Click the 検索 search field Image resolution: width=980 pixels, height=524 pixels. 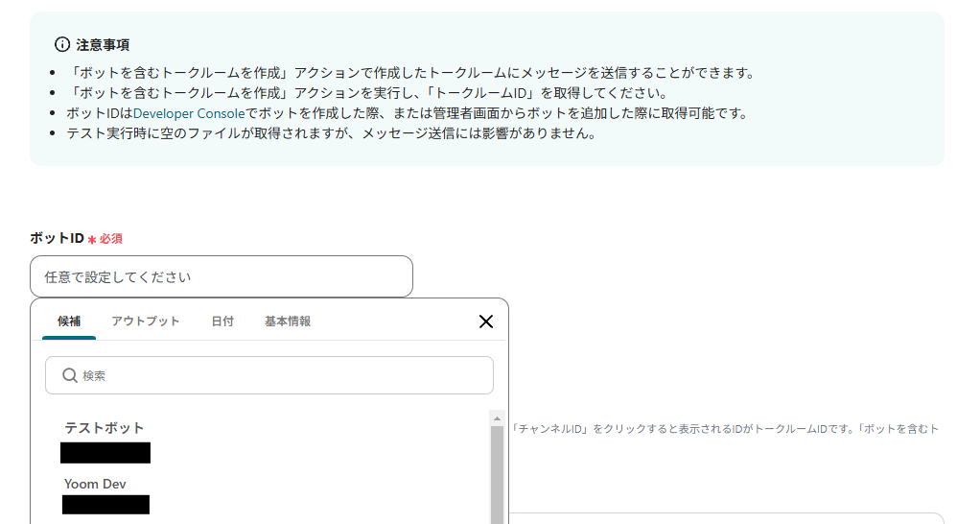(x=269, y=375)
